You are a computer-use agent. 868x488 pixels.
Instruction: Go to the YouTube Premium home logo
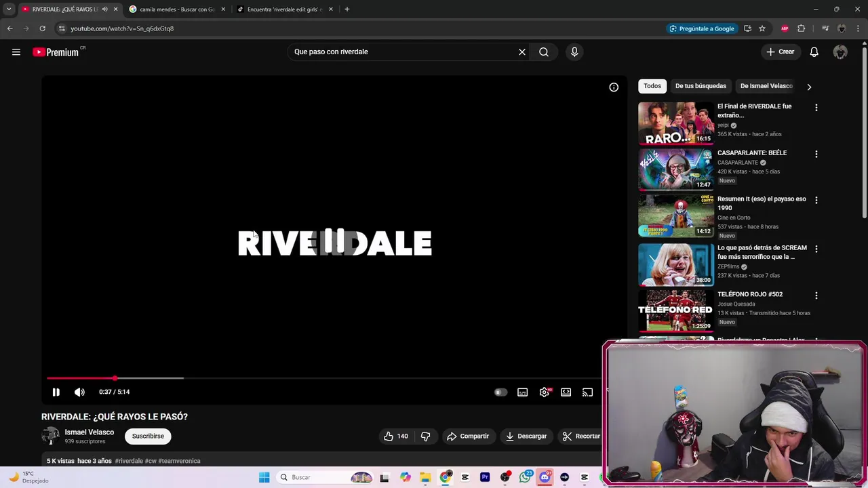[56, 52]
